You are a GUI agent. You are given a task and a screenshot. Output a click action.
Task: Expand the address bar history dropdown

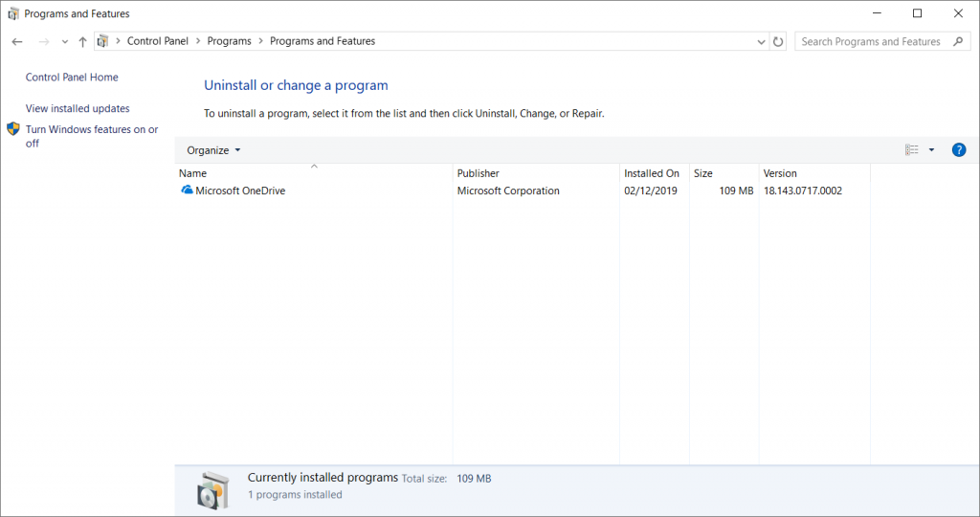pyautogui.click(x=761, y=42)
